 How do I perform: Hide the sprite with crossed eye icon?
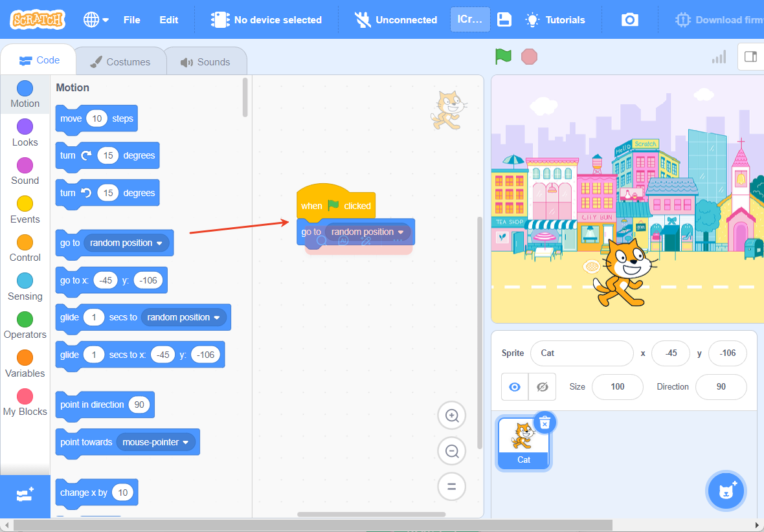(543, 387)
